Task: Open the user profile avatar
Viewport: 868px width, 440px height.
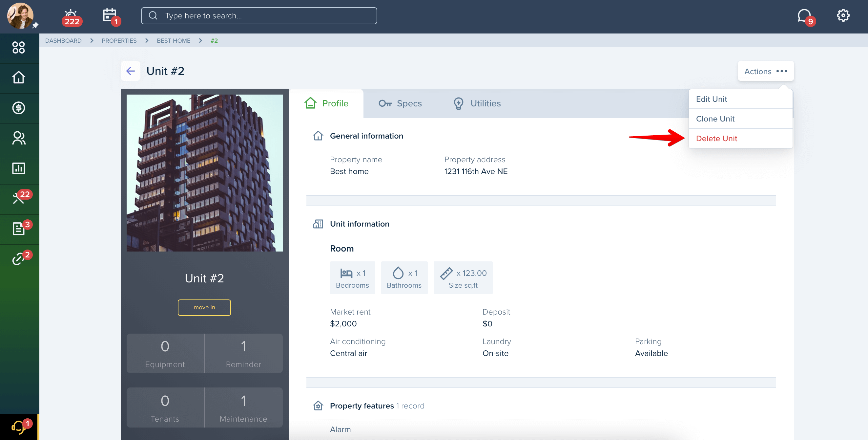Action: pyautogui.click(x=20, y=16)
